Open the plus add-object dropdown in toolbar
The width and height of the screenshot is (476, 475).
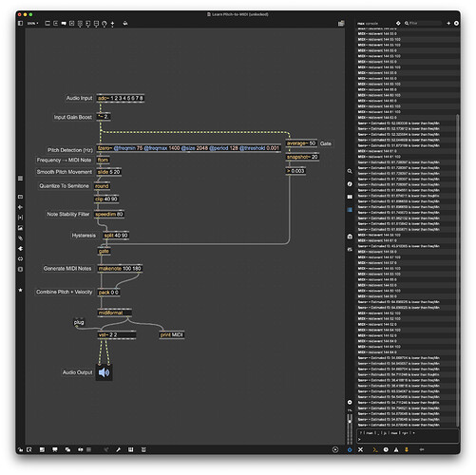coord(112,24)
